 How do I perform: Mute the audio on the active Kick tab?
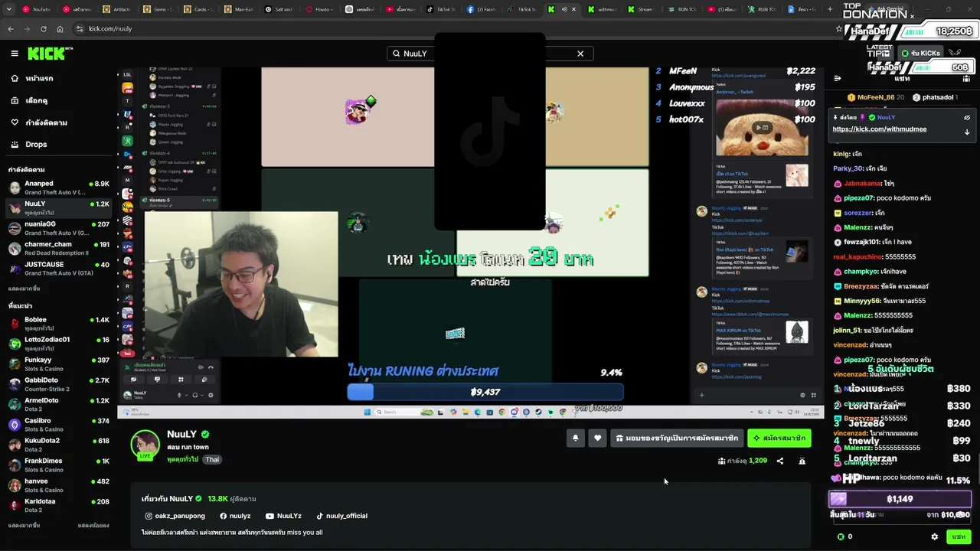tap(564, 9)
